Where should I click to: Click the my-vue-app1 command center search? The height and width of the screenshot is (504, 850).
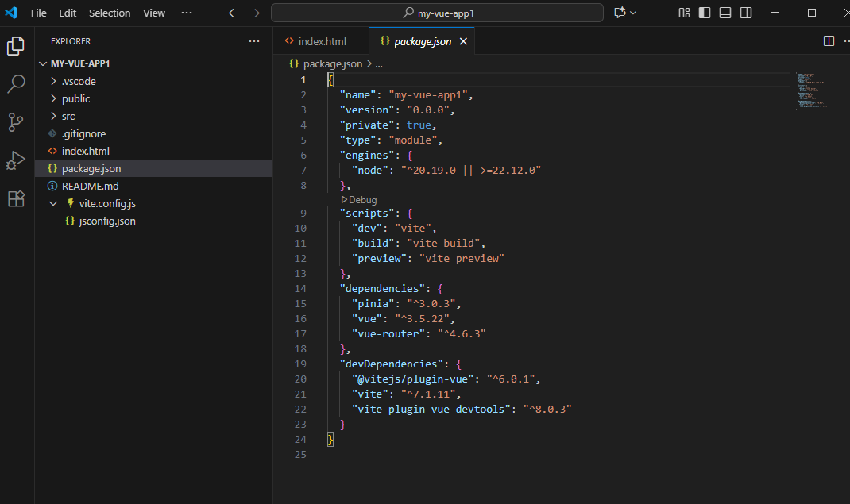(x=437, y=13)
